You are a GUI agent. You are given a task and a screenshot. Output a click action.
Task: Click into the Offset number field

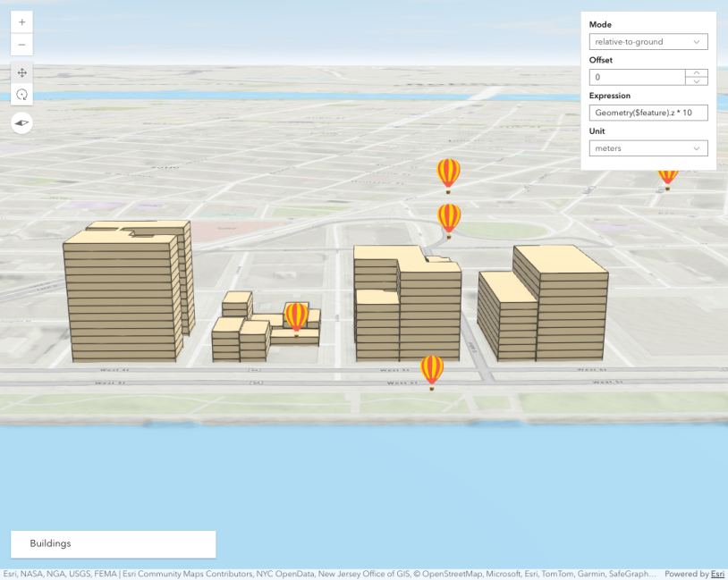(x=637, y=78)
